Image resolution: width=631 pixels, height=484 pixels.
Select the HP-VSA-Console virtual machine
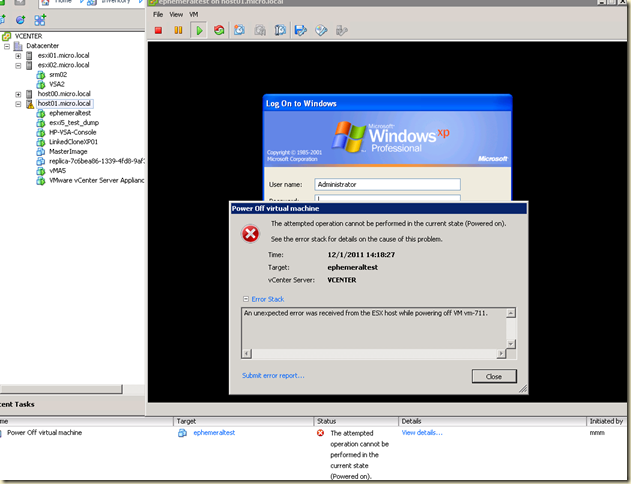[x=72, y=132]
